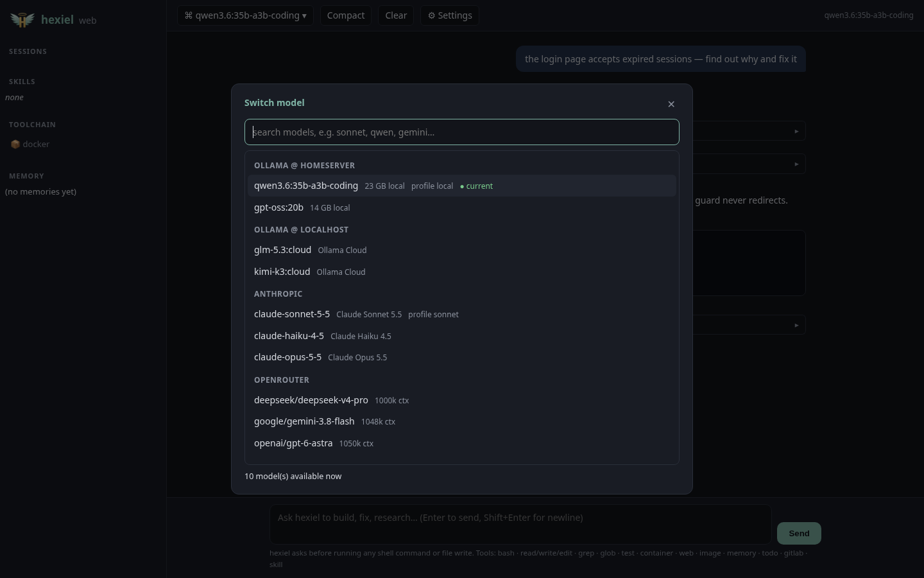Image resolution: width=924 pixels, height=578 pixels.
Task: Click the "TOOLCHAIN" sidebar heading
Action: click(32, 125)
